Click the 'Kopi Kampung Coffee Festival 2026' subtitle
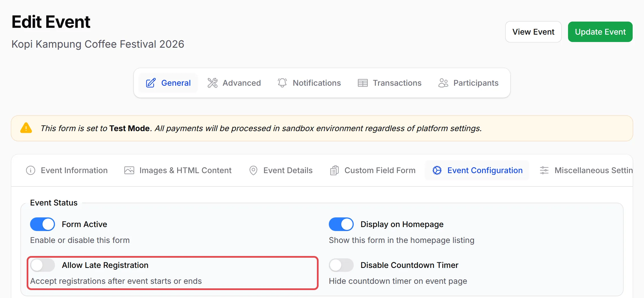 98,44
